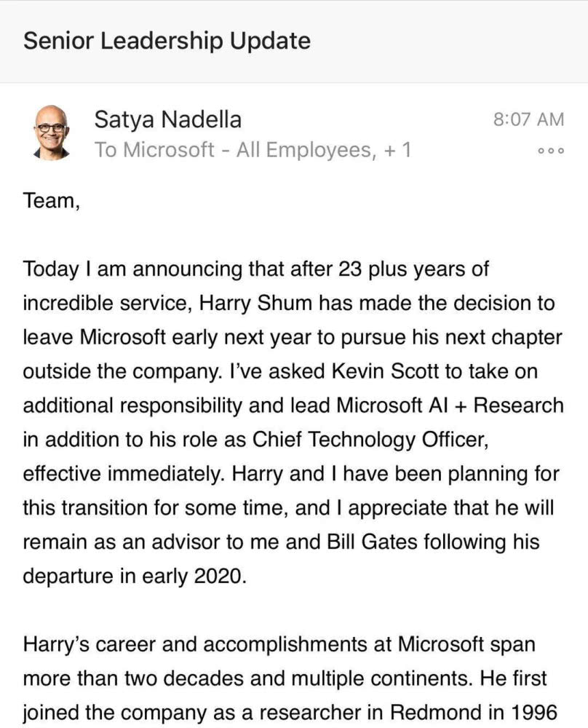The width and height of the screenshot is (588, 728).
Task: Click 'effective immediately' in the body
Action: click(x=124, y=474)
